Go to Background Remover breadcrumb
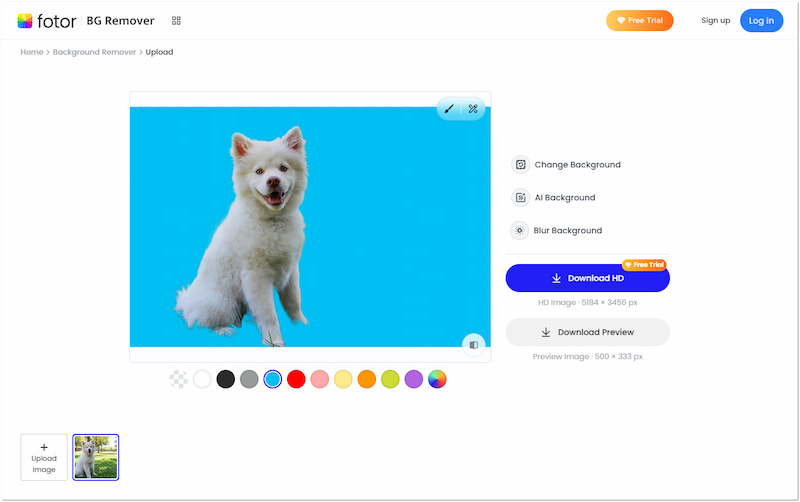This screenshot has height=502, width=800. pyautogui.click(x=94, y=52)
